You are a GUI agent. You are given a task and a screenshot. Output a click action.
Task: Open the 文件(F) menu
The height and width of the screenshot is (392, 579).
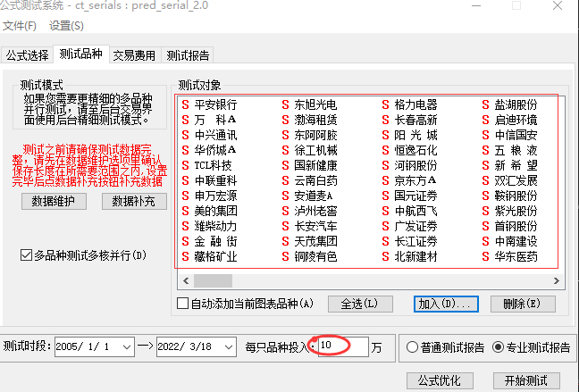point(19,26)
